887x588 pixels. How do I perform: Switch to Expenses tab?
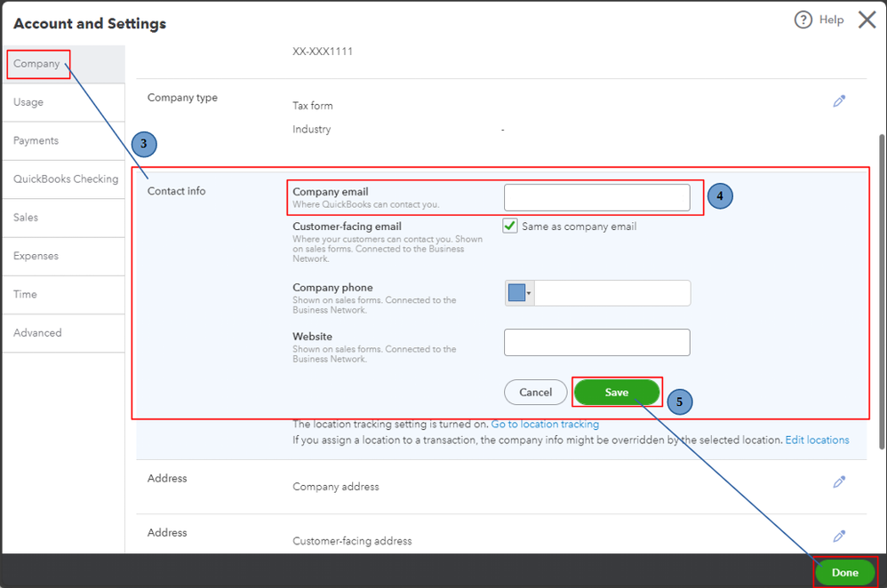click(63, 256)
